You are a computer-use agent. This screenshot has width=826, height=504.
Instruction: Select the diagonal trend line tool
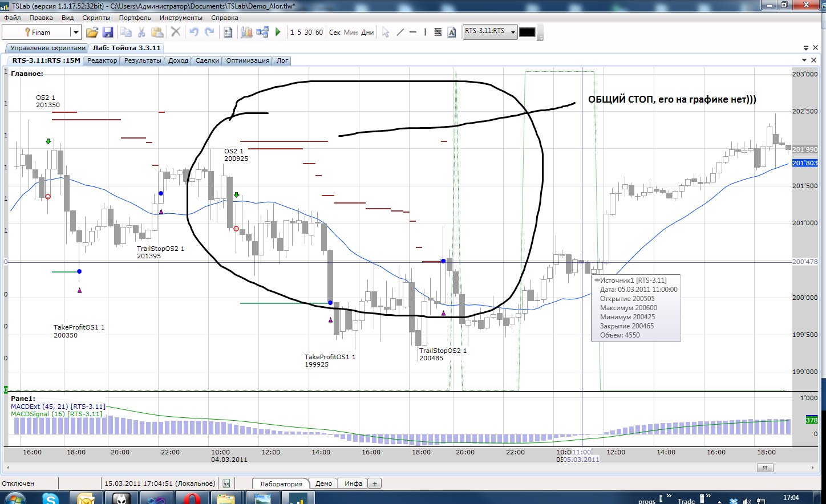click(400, 32)
